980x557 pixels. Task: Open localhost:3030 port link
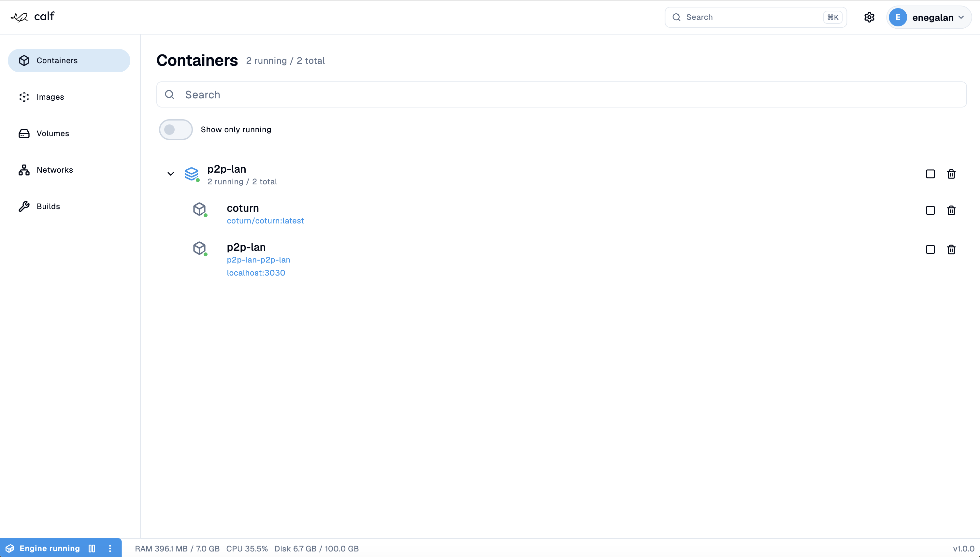point(256,273)
